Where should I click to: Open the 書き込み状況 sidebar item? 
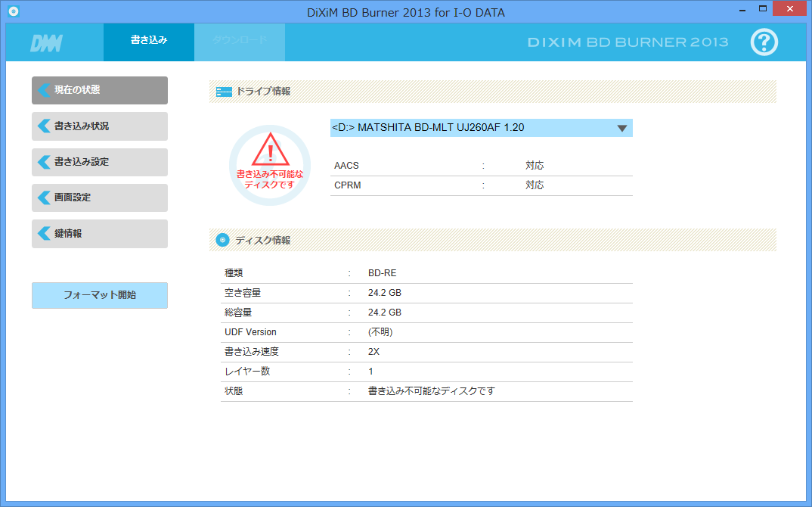click(100, 126)
